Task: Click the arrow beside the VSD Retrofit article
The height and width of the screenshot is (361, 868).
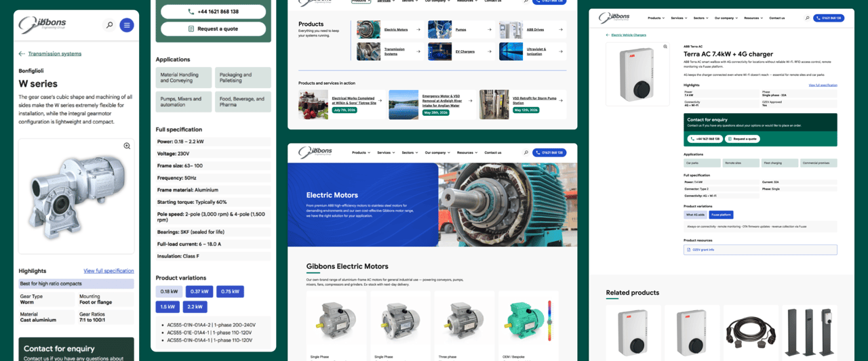Action: pyautogui.click(x=561, y=100)
